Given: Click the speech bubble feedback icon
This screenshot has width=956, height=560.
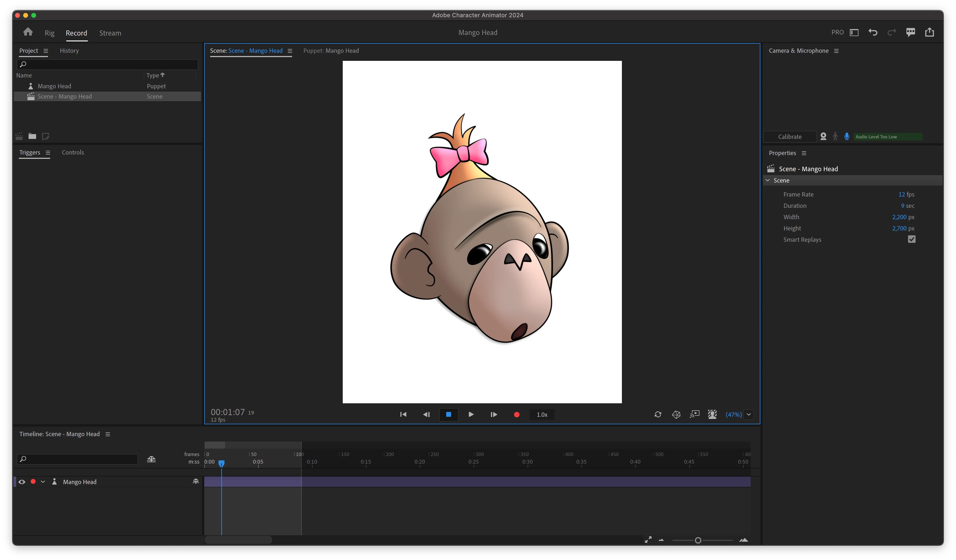Looking at the screenshot, I should point(910,32).
